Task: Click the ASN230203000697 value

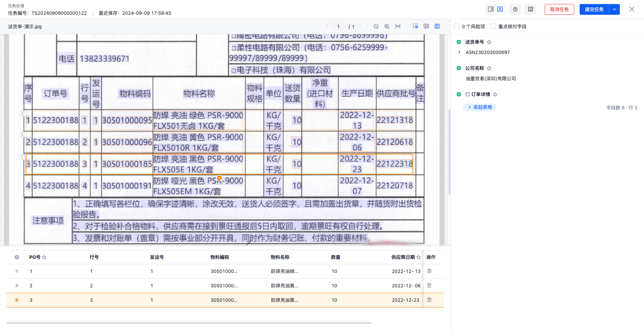Action: pyautogui.click(x=488, y=52)
